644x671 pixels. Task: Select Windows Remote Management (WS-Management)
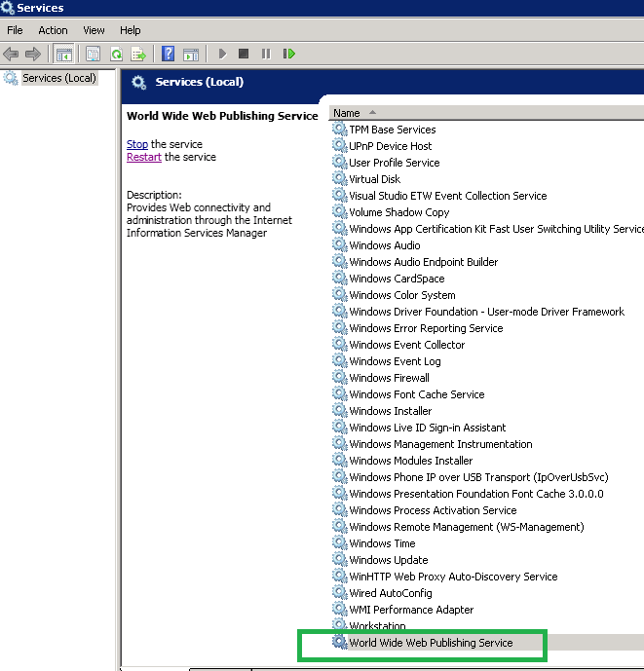coord(467,527)
